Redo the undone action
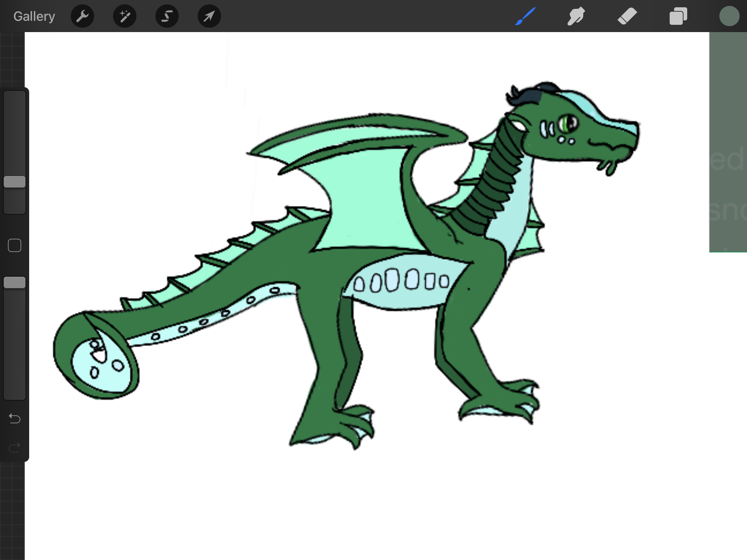The width and height of the screenshot is (747, 560). [15, 447]
